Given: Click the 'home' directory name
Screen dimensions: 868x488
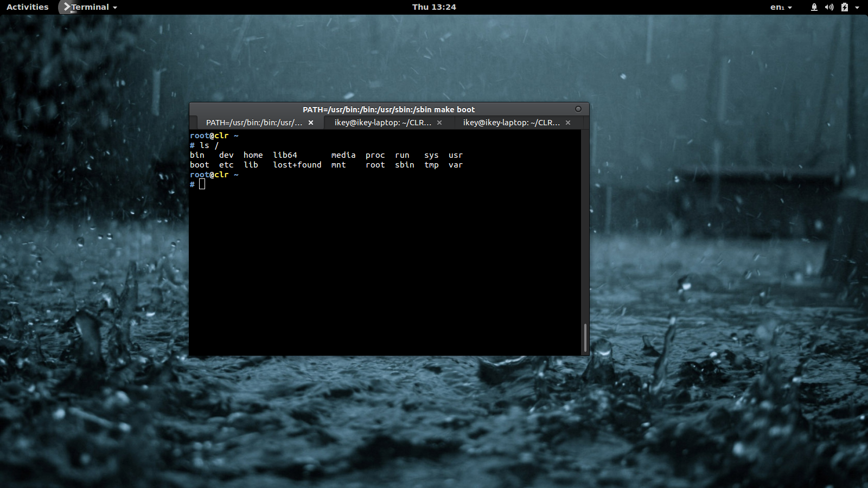Looking at the screenshot, I should point(253,155).
